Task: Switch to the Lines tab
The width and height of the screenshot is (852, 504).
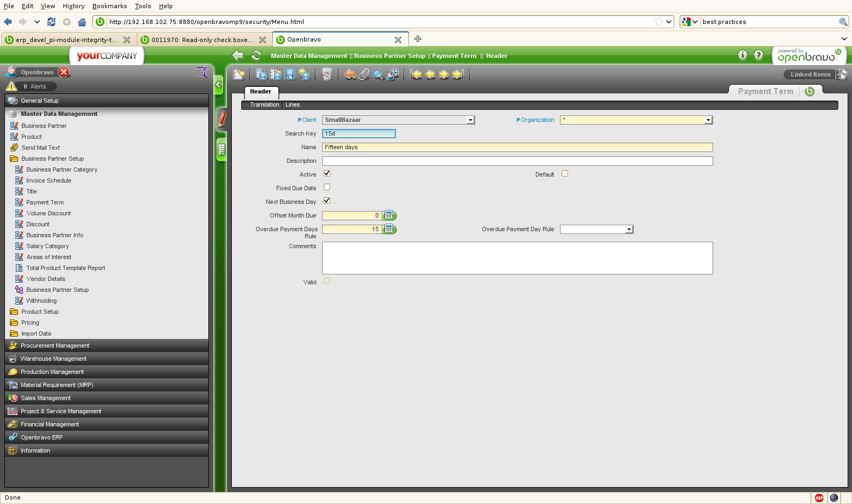Action: (x=293, y=105)
